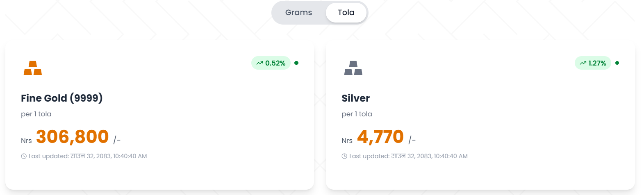Click the green status dot on silver card
Viewport: 644px width, 195px height.
617,63
